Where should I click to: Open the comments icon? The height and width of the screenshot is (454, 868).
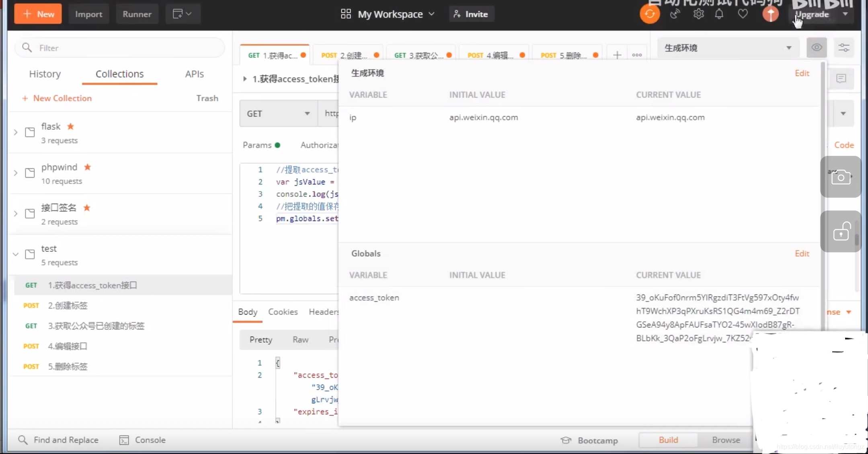tap(841, 78)
